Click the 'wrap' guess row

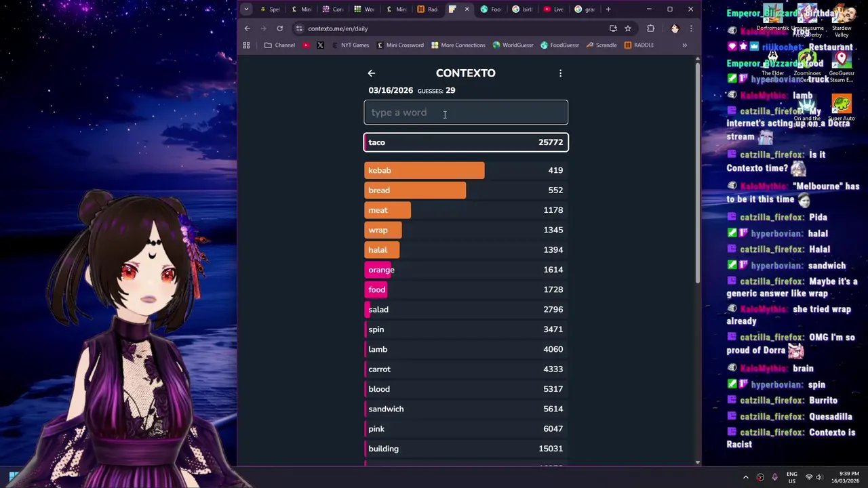point(466,230)
